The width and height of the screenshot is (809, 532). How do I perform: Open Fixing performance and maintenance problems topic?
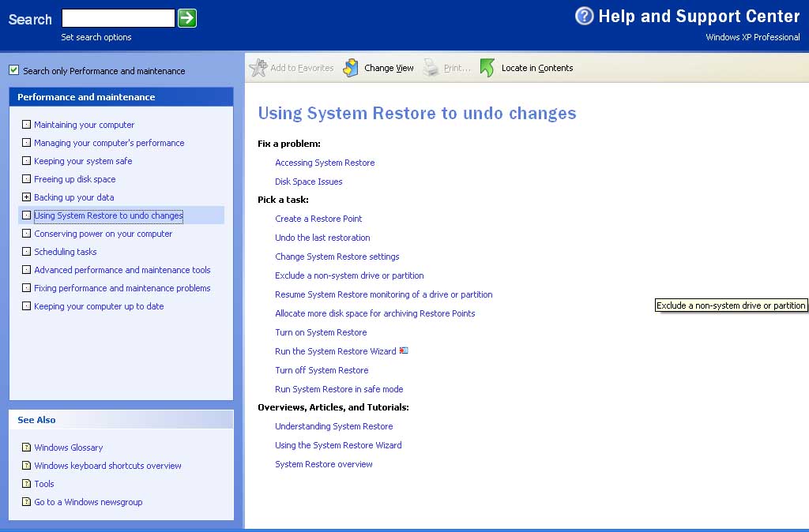pyautogui.click(x=122, y=288)
